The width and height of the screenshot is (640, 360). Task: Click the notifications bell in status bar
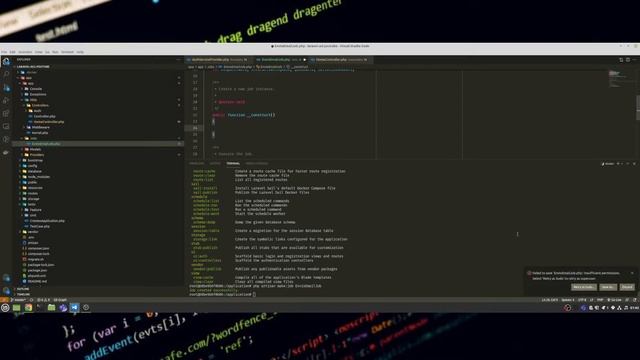pos(635,300)
